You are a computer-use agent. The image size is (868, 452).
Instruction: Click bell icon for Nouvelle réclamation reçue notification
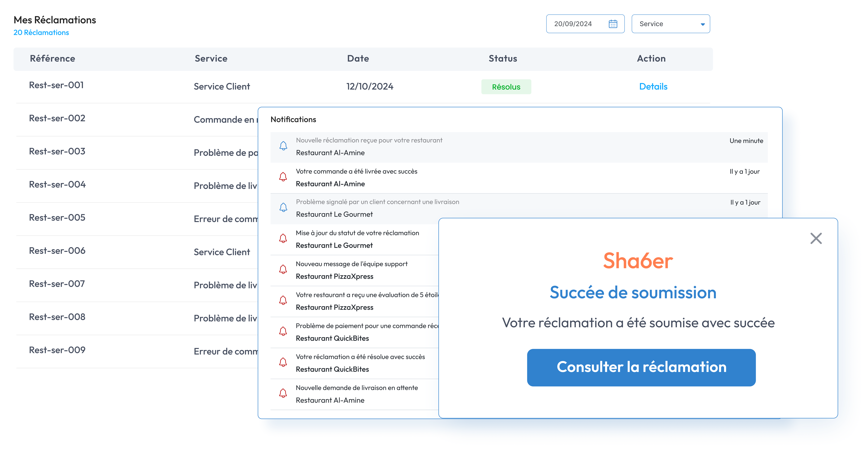click(283, 146)
